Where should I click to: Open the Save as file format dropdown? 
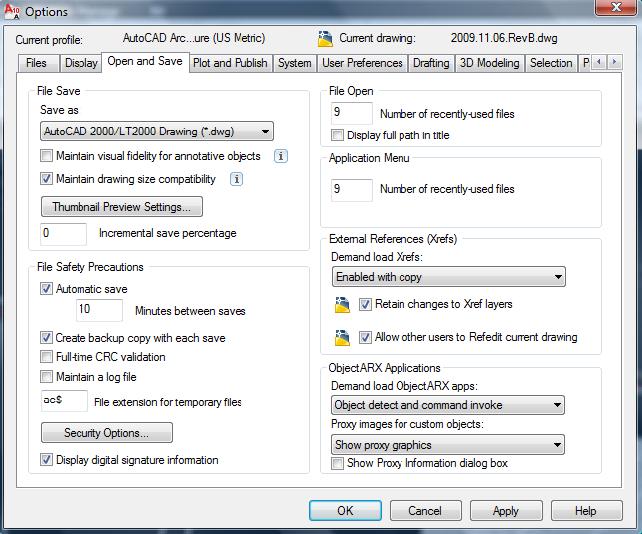(x=157, y=131)
